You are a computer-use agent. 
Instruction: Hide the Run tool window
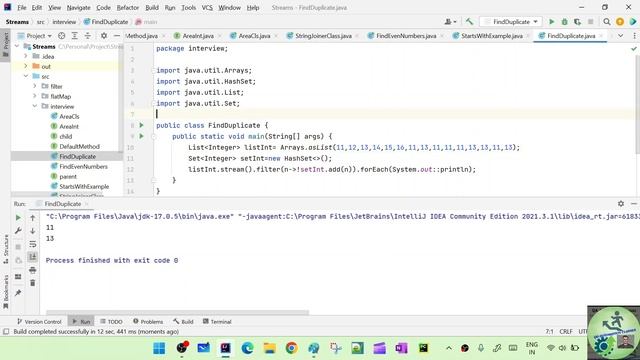(x=634, y=203)
